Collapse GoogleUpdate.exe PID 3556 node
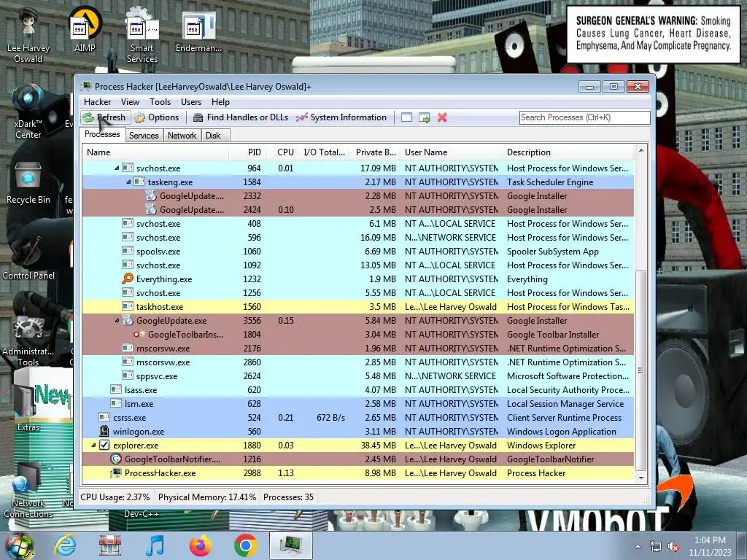Viewport: 747px width, 560px height. [117, 321]
